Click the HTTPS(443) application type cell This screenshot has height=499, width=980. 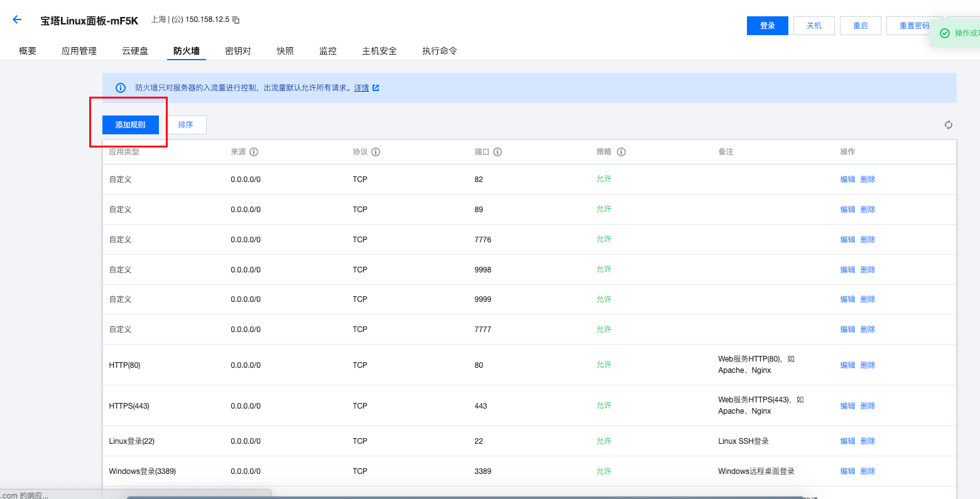coord(129,406)
